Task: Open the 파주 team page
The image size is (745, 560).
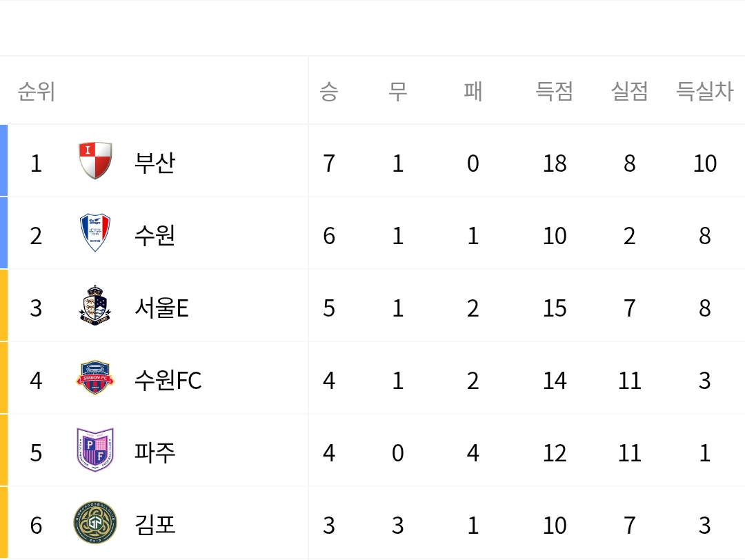Action: tap(155, 453)
